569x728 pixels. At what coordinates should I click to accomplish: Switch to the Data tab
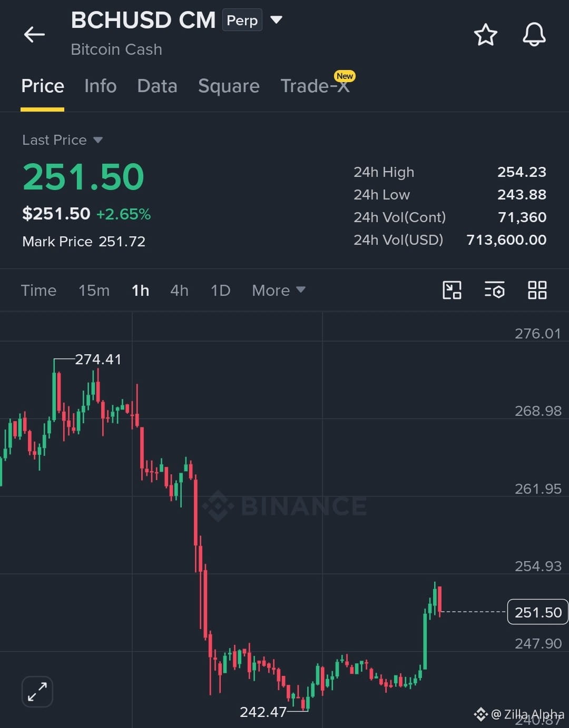click(x=157, y=86)
